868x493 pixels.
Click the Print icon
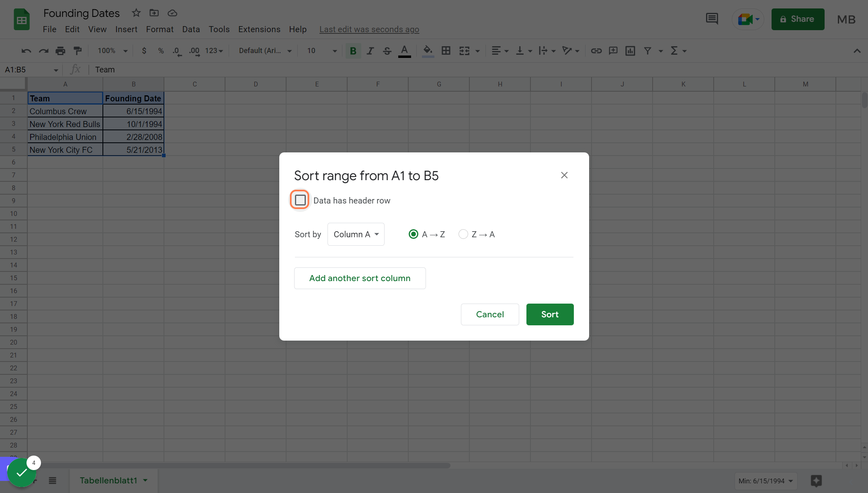coord(60,51)
